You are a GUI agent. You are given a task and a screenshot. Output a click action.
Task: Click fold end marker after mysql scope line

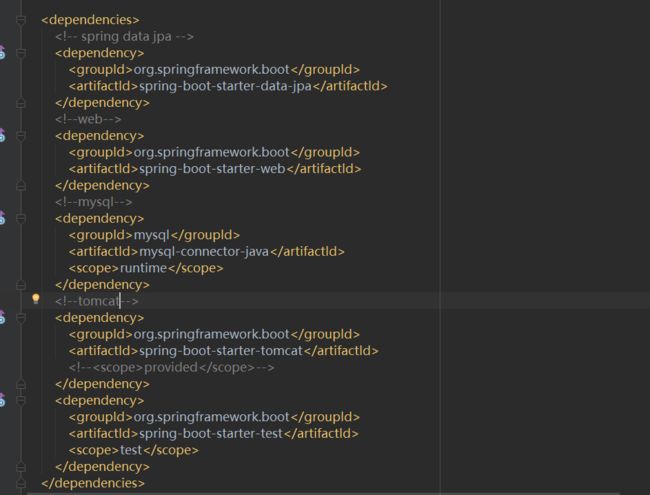[x=21, y=285]
